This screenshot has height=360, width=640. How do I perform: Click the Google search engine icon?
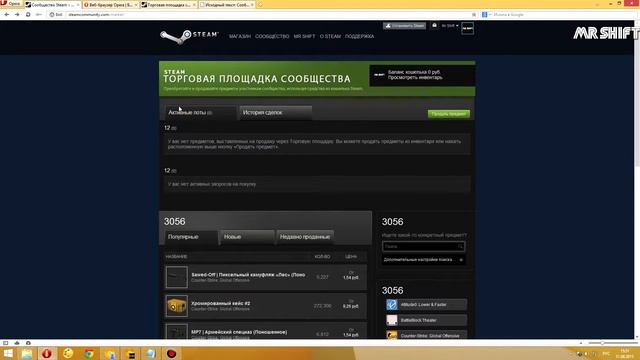(x=484, y=15)
